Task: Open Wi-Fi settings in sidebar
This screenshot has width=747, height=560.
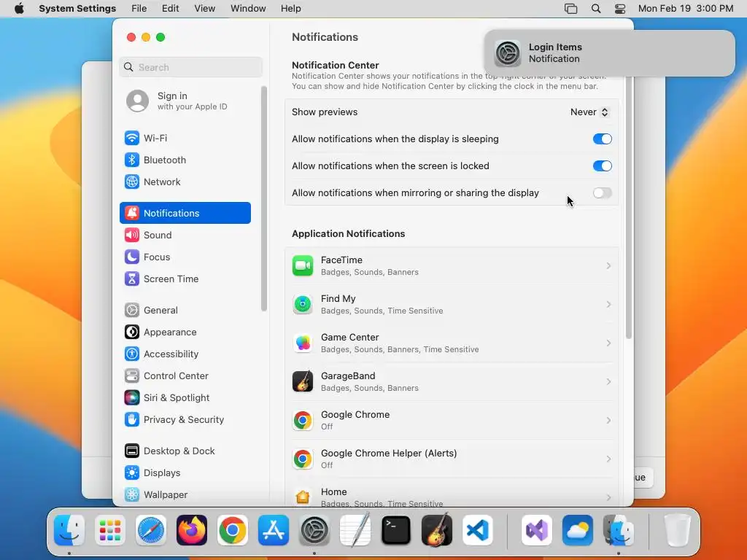Action: coord(185,138)
